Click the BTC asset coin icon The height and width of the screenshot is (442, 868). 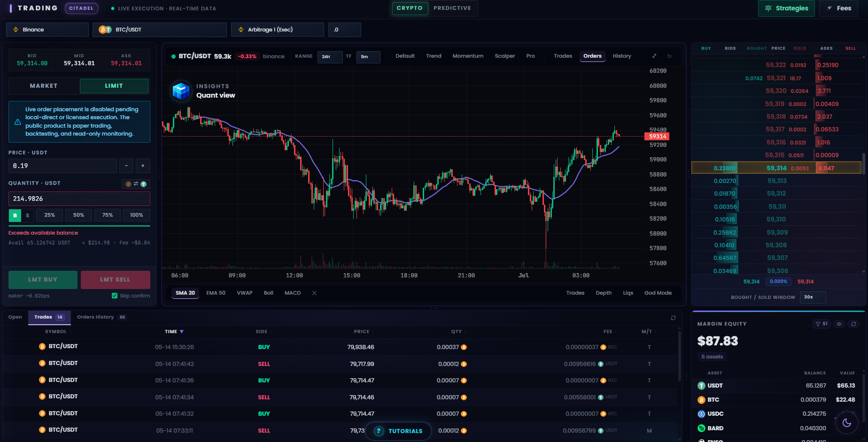tap(701, 400)
